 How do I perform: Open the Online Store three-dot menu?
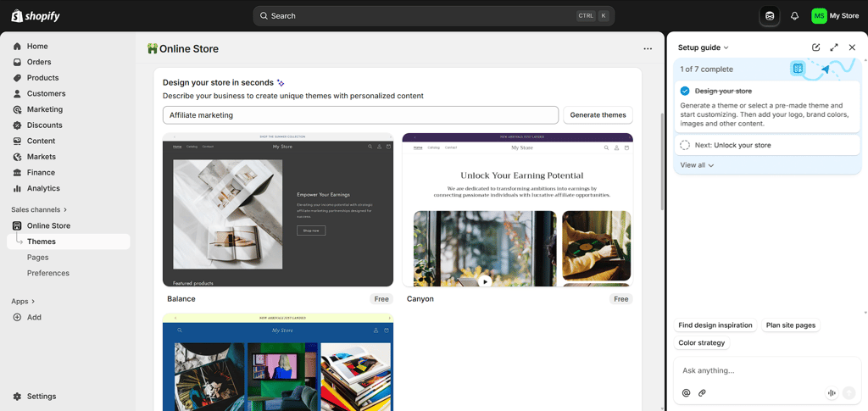tap(648, 48)
